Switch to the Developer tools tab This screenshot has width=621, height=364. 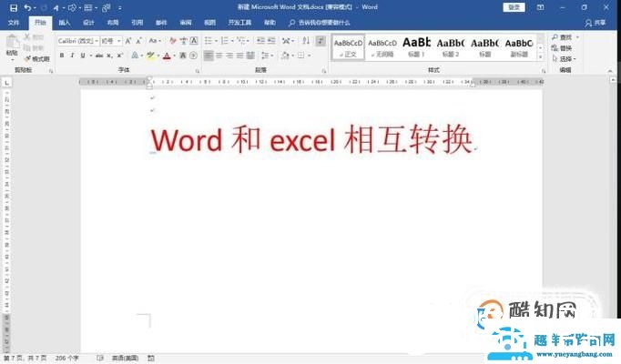[x=239, y=23]
